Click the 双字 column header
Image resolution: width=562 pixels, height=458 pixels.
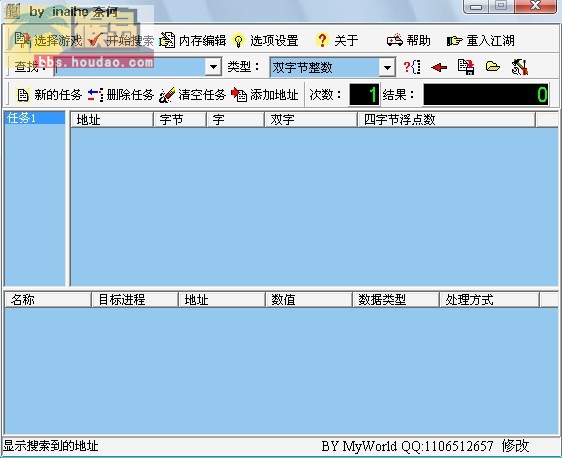pos(311,120)
